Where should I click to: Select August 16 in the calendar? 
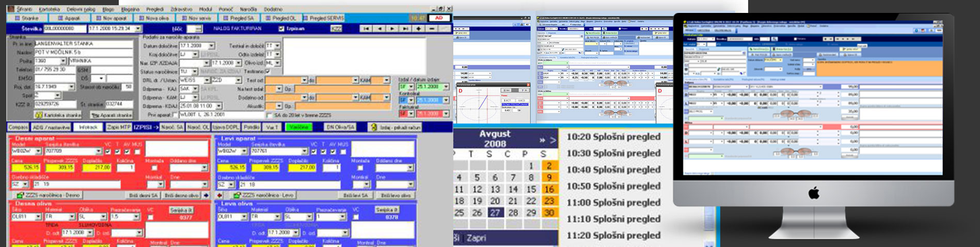click(549, 189)
